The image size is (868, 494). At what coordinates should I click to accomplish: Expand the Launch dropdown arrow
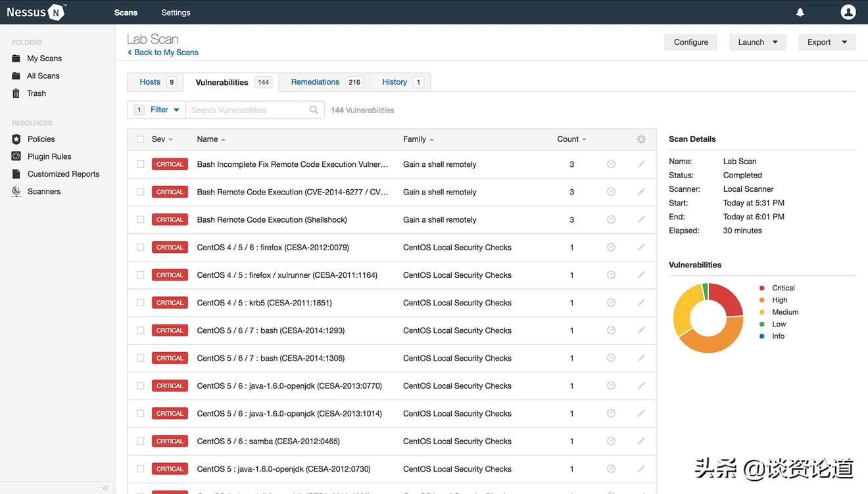tap(775, 42)
